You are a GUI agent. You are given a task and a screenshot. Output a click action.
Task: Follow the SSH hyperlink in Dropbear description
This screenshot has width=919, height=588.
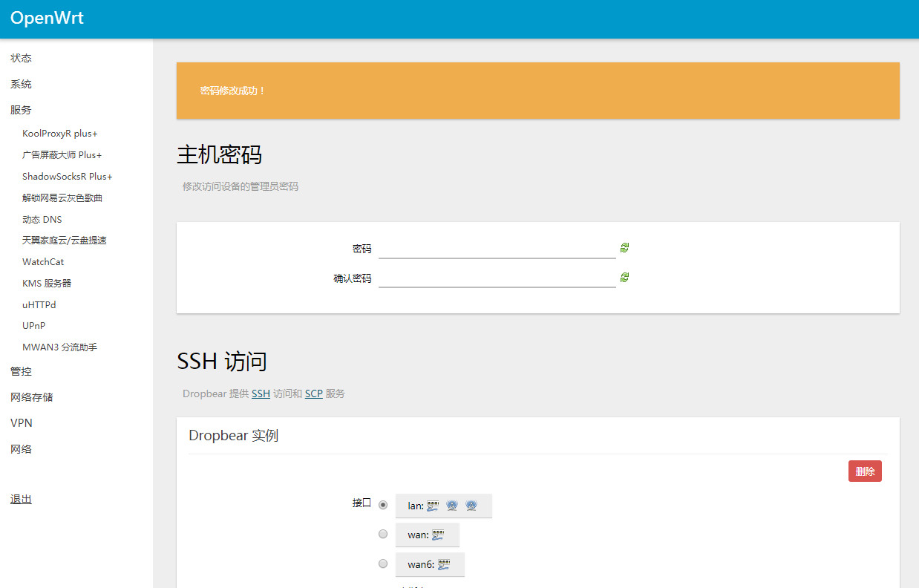tap(261, 393)
